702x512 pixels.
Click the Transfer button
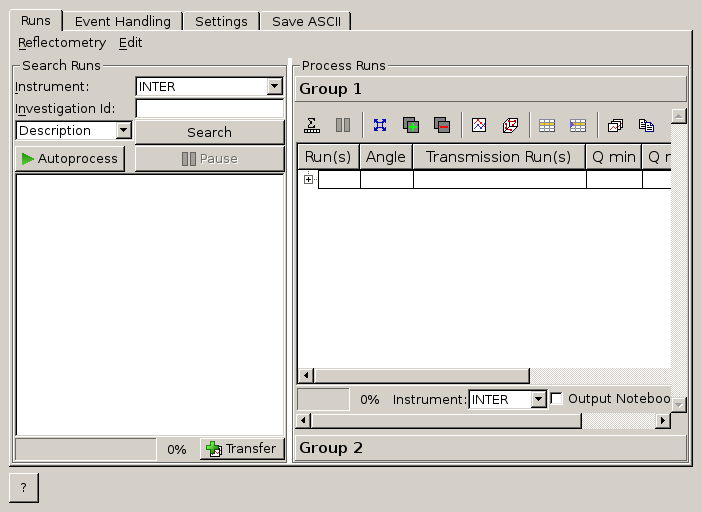(x=242, y=449)
